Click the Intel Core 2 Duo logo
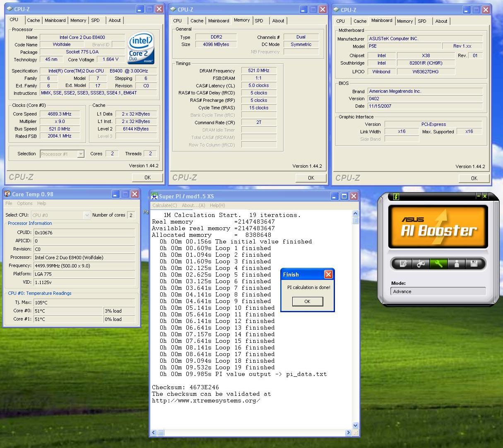Viewport: 503px width, 448px height. pyautogui.click(x=141, y=48)
